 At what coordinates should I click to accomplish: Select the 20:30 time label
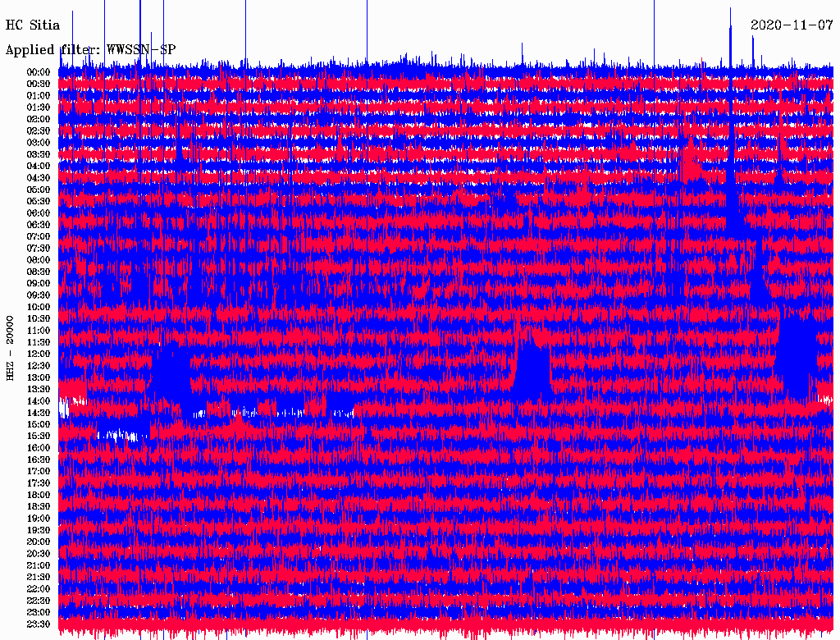pos(39,554)
